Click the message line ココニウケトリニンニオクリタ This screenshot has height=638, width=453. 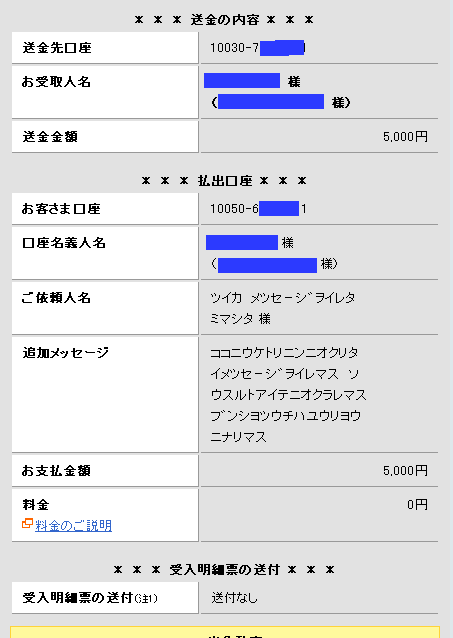tap(284, 352)
